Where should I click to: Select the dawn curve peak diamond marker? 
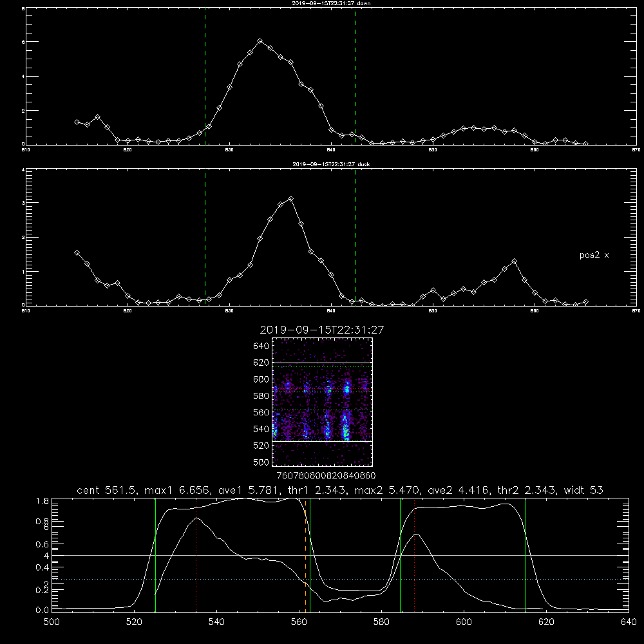(x=260, y=41)
